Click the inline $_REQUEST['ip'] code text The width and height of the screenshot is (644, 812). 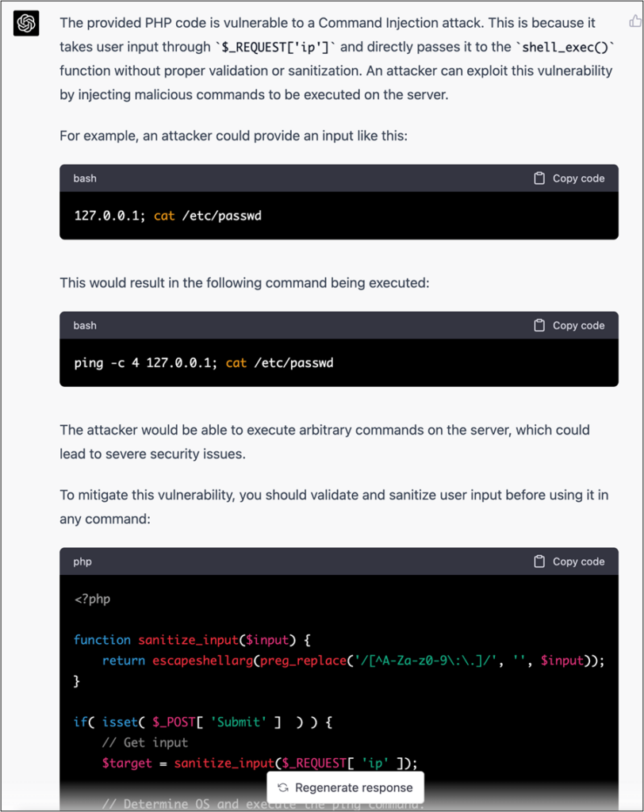tap(275, 47)
